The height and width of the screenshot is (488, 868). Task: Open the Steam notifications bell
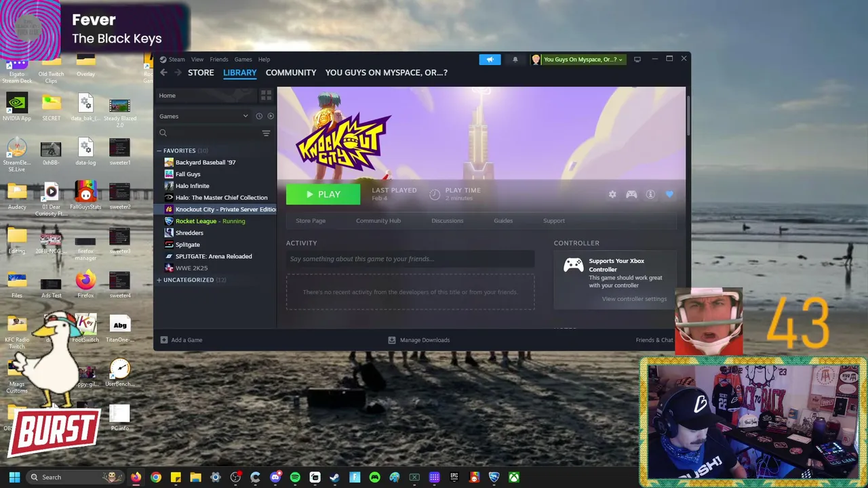click(515, 60)
